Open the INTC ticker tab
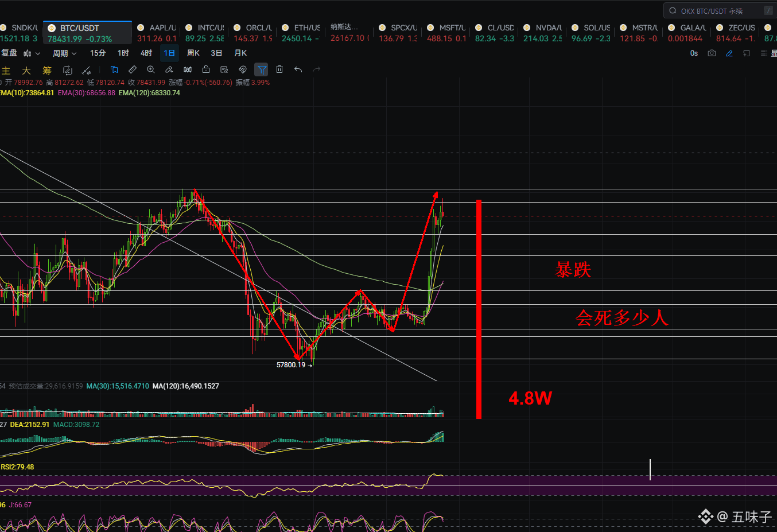The height and width of the screenshot is (532, 777). coord(205,33)
